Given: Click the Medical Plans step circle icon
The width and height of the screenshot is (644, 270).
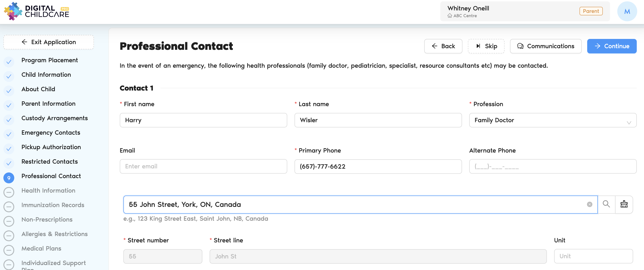Looking at the screenshot, I should coord(9,250).
